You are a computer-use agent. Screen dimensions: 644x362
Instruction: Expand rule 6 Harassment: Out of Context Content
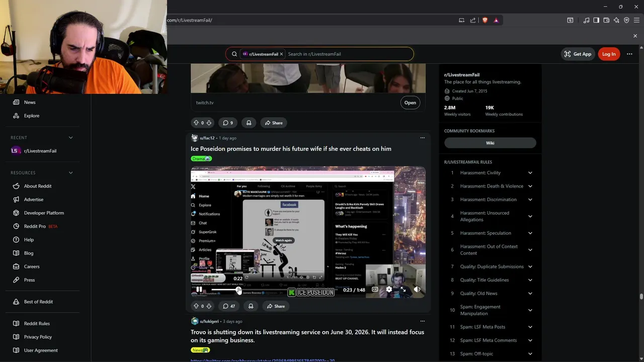[530, 250]
